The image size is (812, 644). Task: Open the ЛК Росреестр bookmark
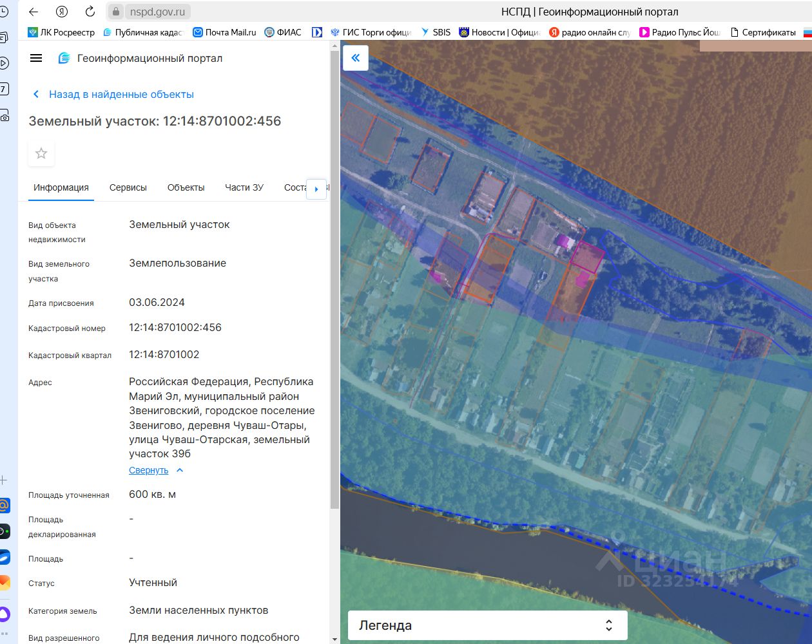pos(61,32)
